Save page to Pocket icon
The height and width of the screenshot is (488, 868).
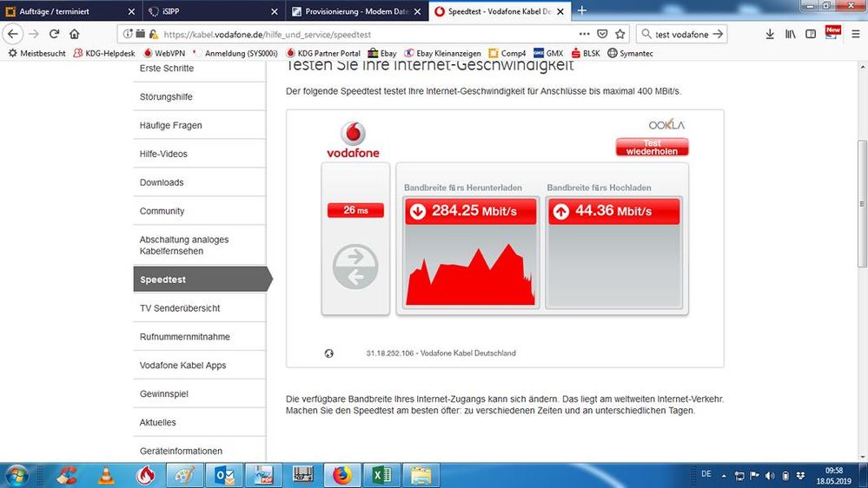point(602,34)
